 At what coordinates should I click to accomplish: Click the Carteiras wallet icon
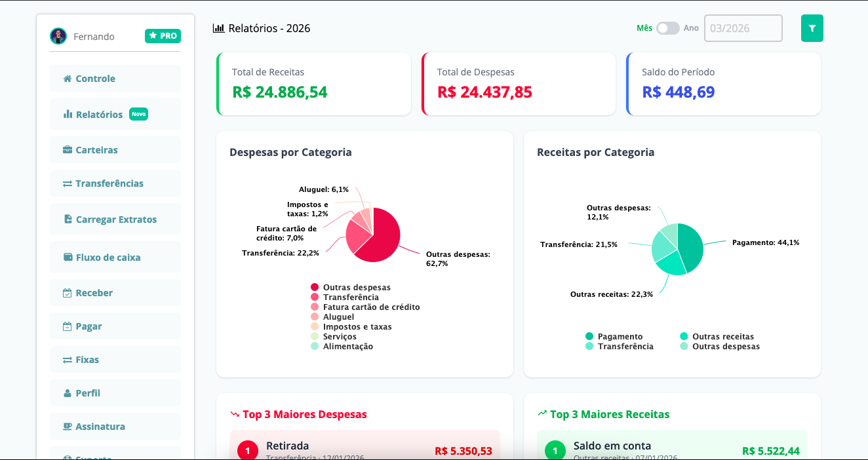click(x=67, y=149)
